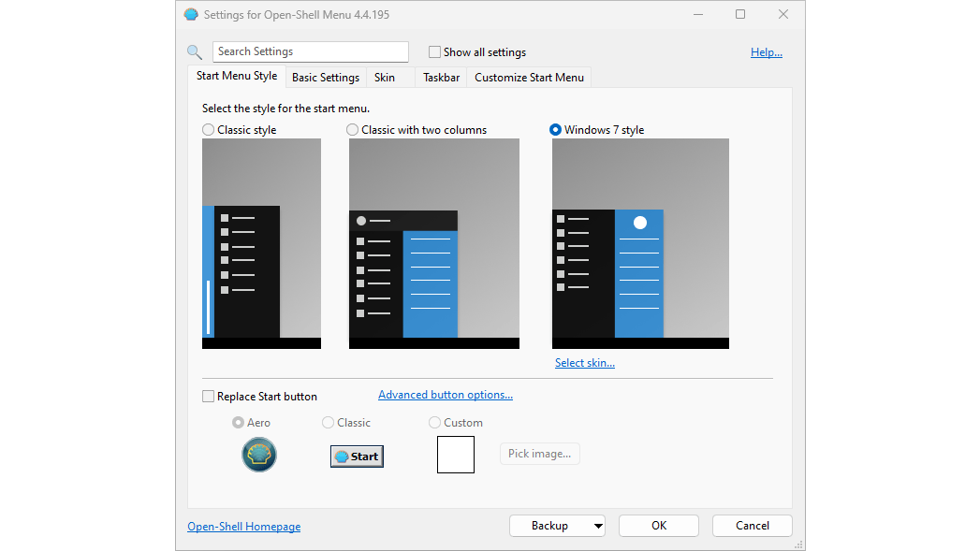
Task: Open Advanced button options link
Action: tap(446, 395)
